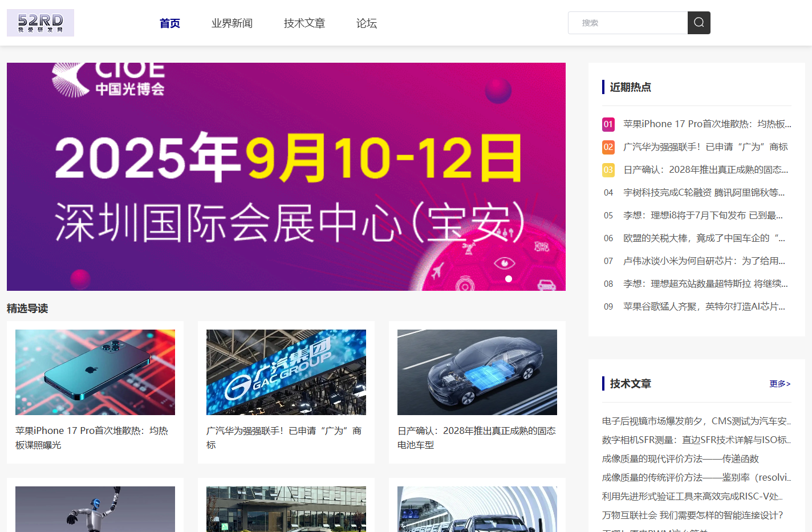Image resolution: width=812 pixels, height=532 pixels.
Task: Open hot item 04 宇树科技完成C轮融资
Action: pos(704,192)
